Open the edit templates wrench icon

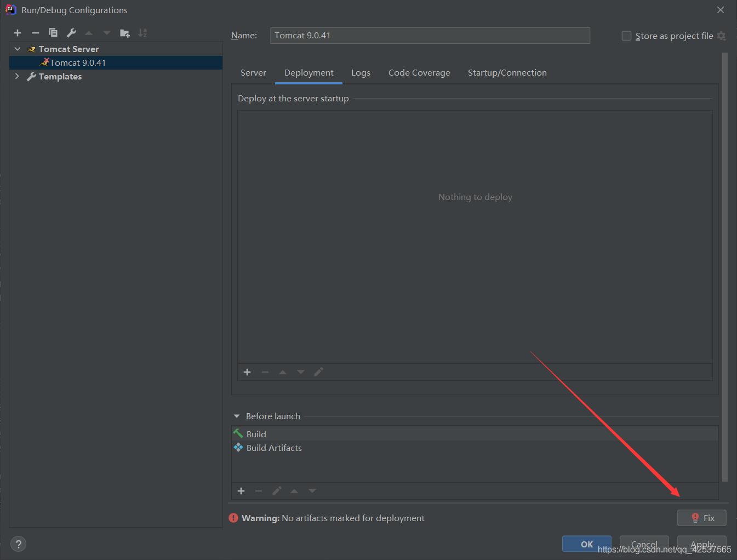[71, 33]
